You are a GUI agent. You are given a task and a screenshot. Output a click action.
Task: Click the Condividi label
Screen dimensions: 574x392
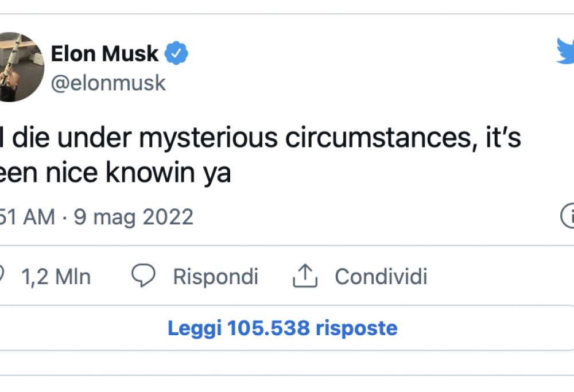[380, 276]
